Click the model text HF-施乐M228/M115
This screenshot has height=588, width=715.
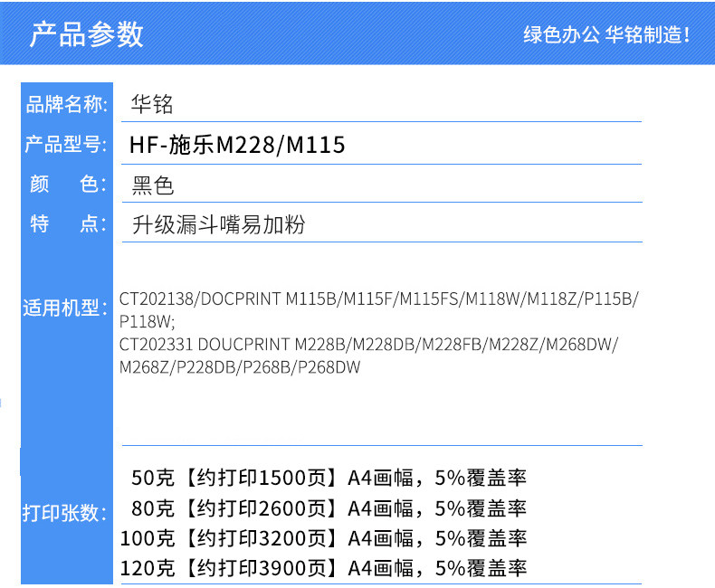237,145
